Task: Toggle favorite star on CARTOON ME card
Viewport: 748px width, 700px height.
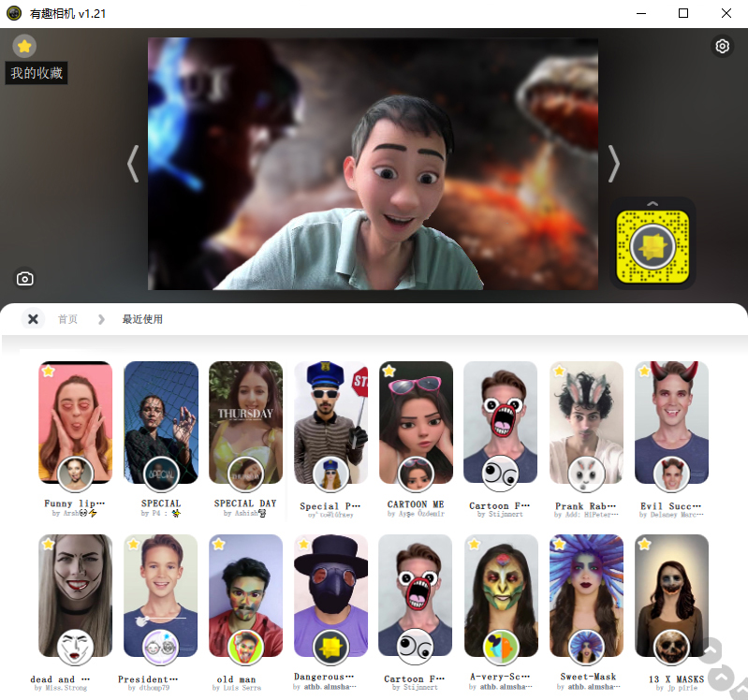Action: click(x=389, y=371)
